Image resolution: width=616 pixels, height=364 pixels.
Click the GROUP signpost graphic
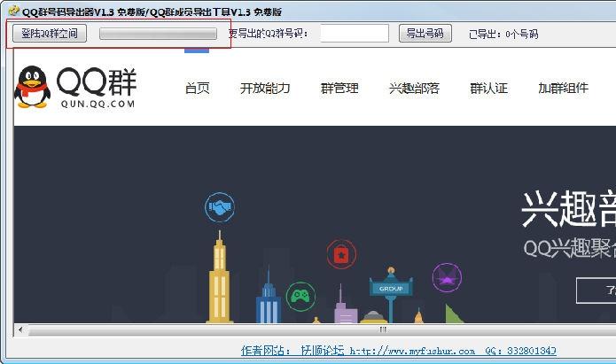[391, 289]
